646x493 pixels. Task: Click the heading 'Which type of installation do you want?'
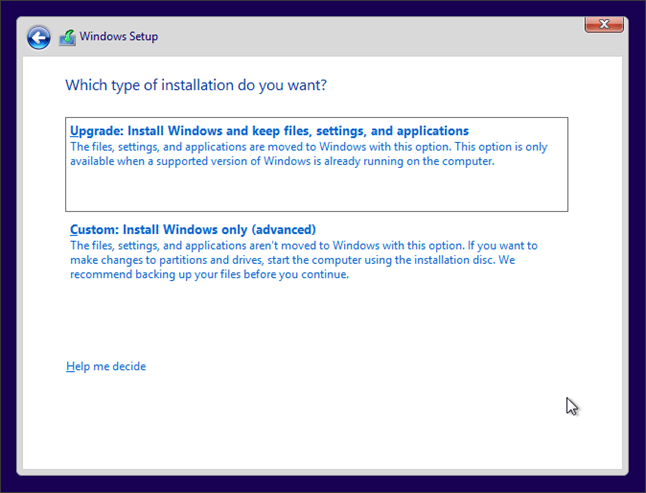tap(196, 85)
